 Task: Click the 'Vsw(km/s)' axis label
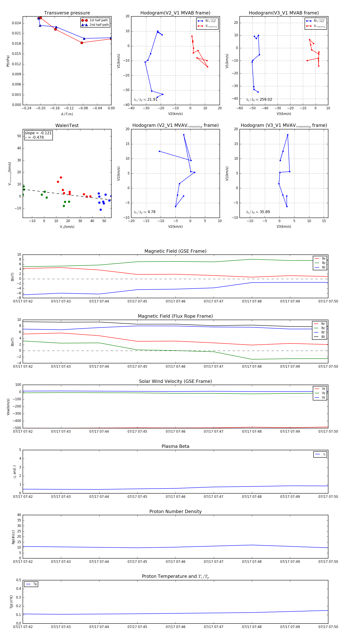pos(8,407)
